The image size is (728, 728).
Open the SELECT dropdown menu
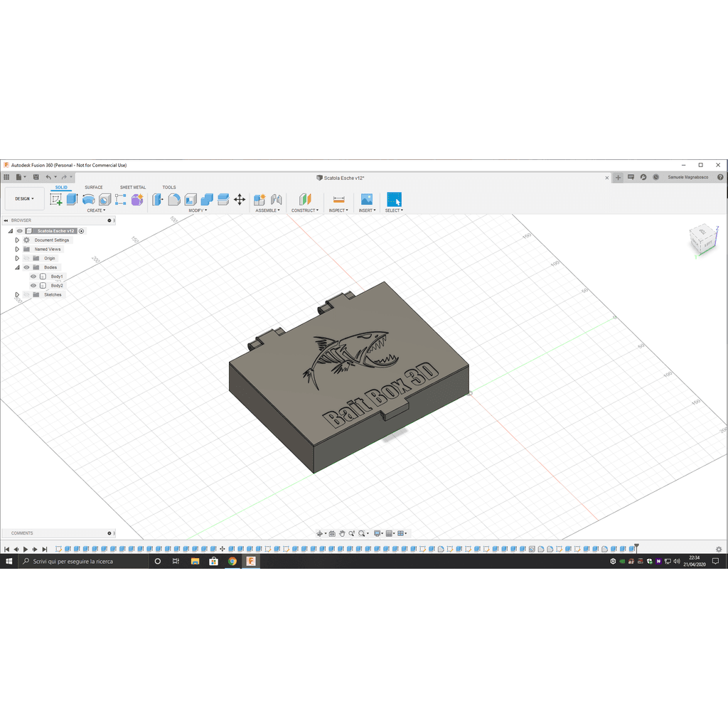(394, 210)
